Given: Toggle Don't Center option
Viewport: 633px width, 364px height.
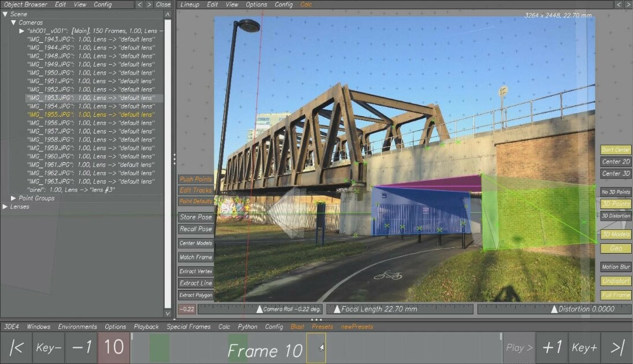Looking at the screenshot, I should (x=616, y=150).
